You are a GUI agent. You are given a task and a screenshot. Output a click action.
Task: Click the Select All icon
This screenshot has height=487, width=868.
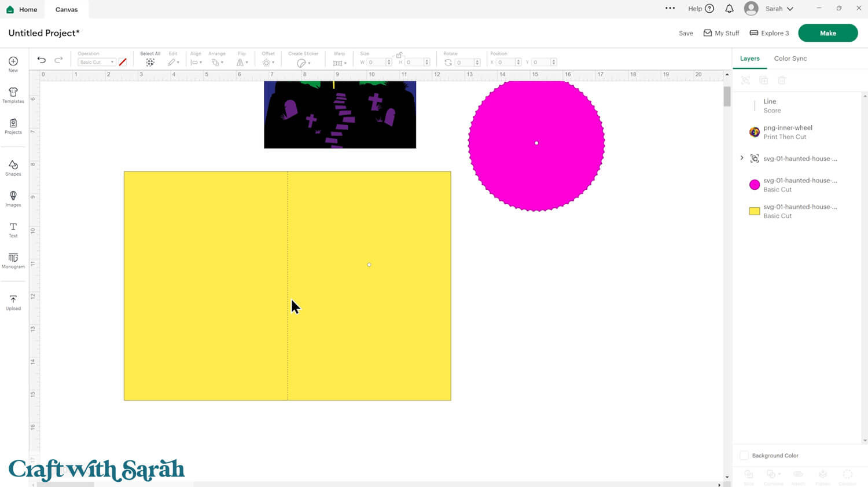pos(150,62)
